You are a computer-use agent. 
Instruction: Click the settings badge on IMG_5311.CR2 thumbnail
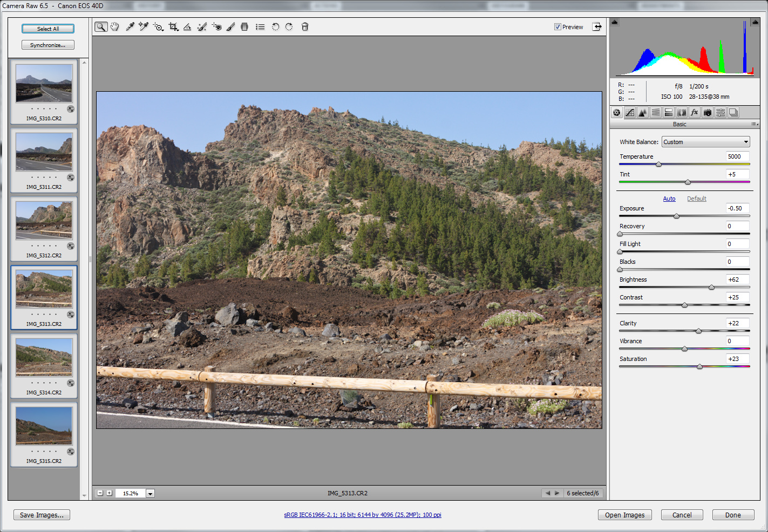pos(71,178)
